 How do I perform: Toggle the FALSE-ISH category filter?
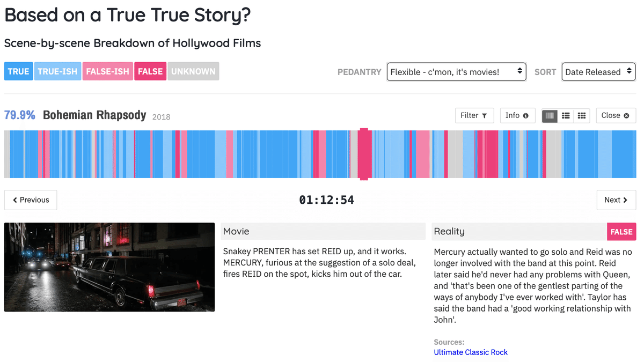tap(108, 71)
